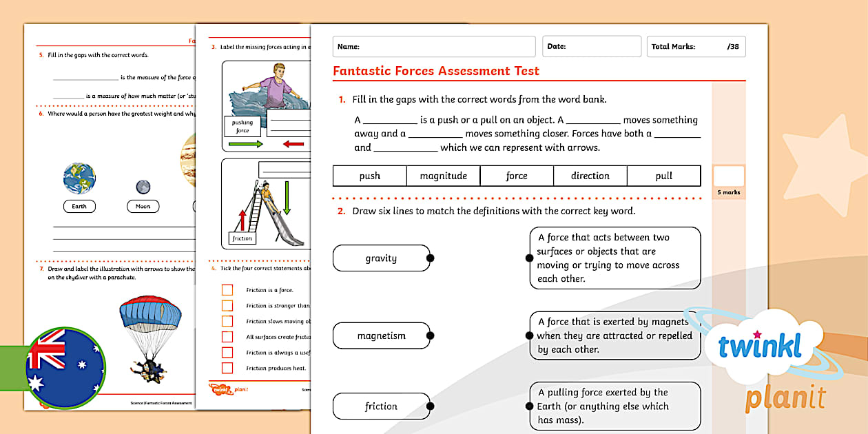Click the '5 marks' box
Viewport: 868px width, 434px height.
728,180
